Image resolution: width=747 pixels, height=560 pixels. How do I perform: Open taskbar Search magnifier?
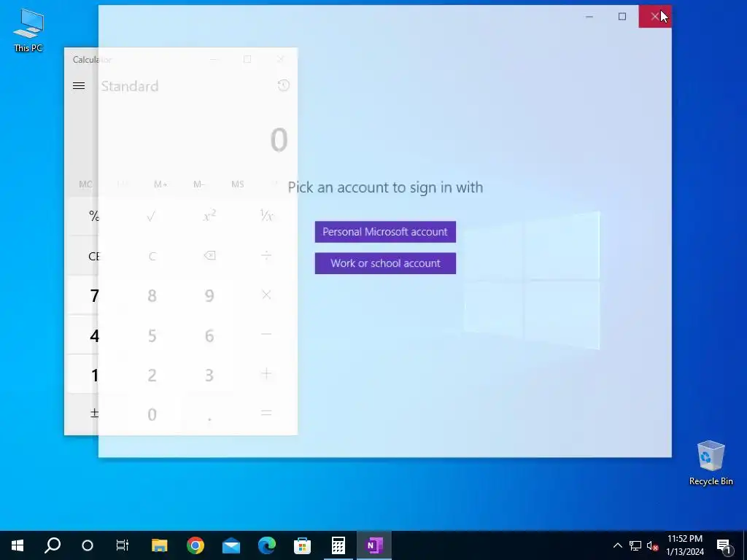coord(53,545)
